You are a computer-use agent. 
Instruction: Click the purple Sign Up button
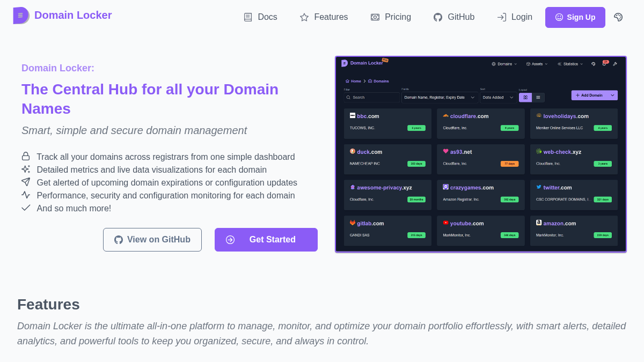(575, 17)
